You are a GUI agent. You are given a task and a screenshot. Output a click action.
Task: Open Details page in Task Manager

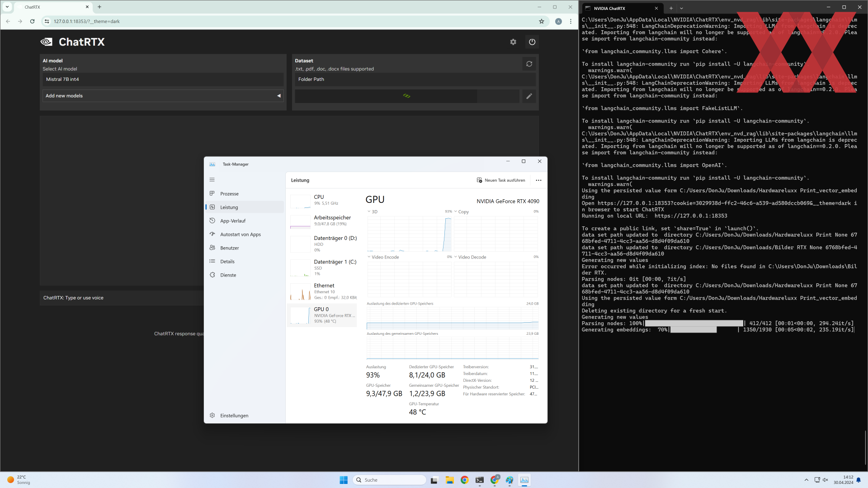tap(245, 262)
